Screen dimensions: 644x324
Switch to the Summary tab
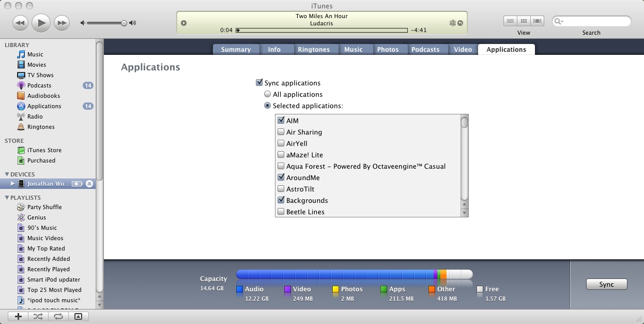pos(236,49)
